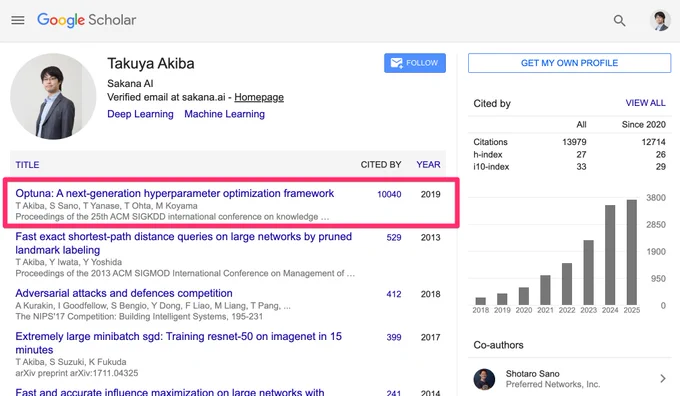Image resolution: width=680 pixels, height=396 pixels.
Task: Expand the chevron next to Shotaro Sano
Action: click(x=663, y=379)
